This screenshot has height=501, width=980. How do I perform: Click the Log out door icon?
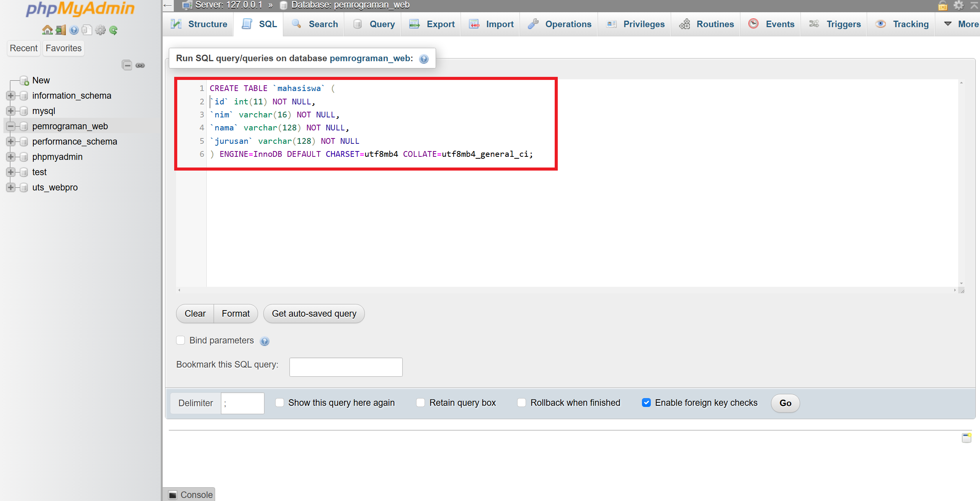(x=60, y=30)
